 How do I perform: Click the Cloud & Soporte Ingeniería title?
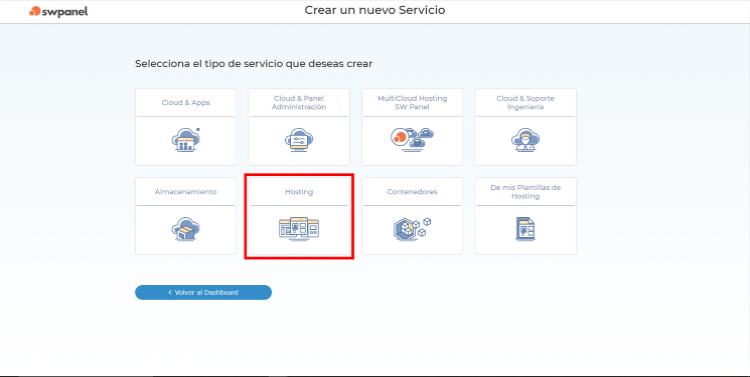coord(525,102)
